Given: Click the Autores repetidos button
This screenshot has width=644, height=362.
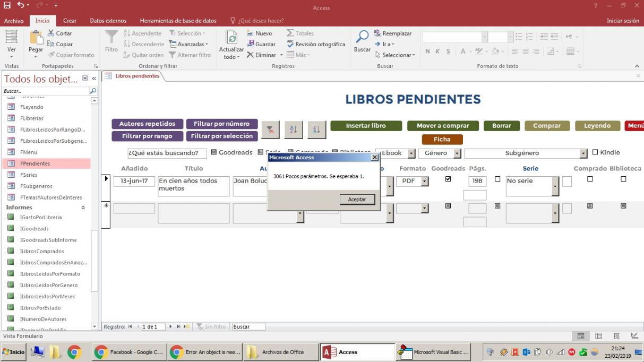Looking at the screenshot, I should tap(147, 124).
